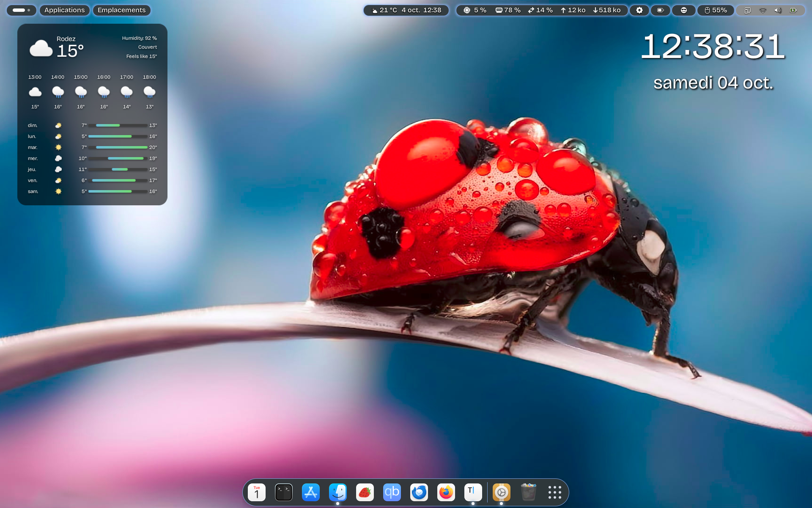Open the volume speaker indicator
This screenshot has width=812, height=508.
[x=778, y=10]
